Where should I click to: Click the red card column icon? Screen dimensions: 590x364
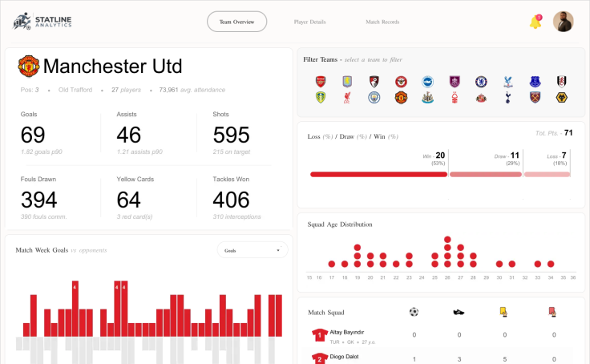click(552, 312)
